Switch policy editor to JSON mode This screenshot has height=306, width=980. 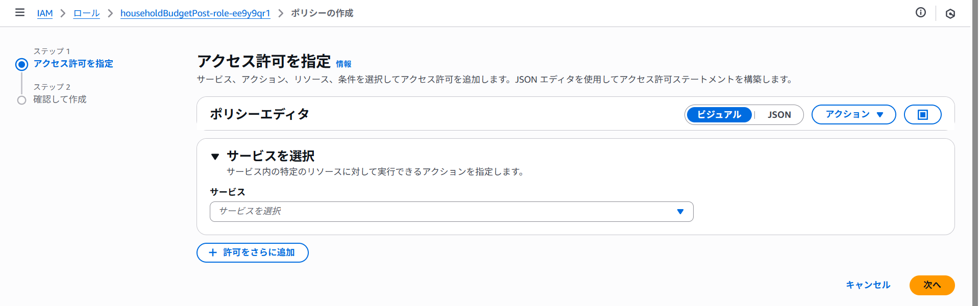[x=779, y=115]
